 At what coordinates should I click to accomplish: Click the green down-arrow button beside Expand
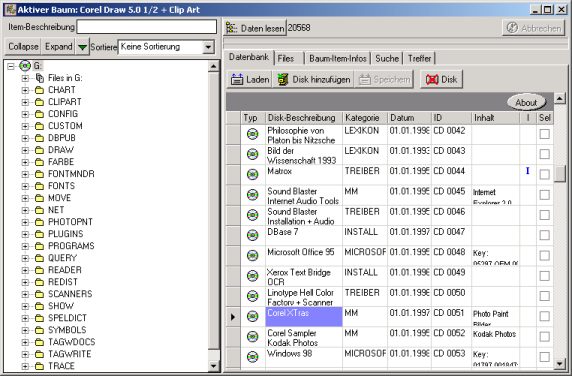click(82, 47)
